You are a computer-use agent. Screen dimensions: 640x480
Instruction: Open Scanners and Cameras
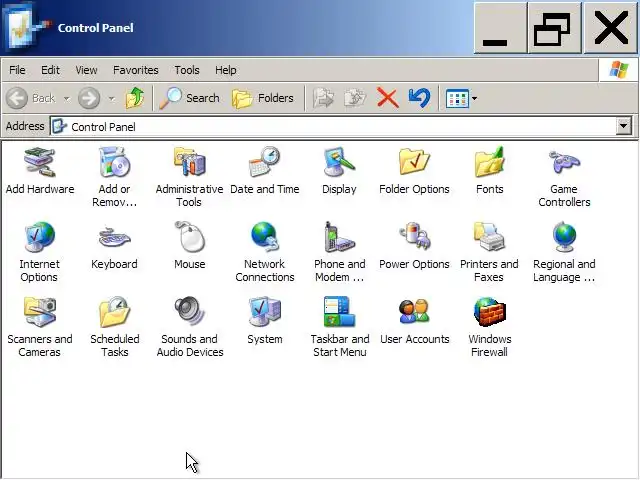coord(40,327)
